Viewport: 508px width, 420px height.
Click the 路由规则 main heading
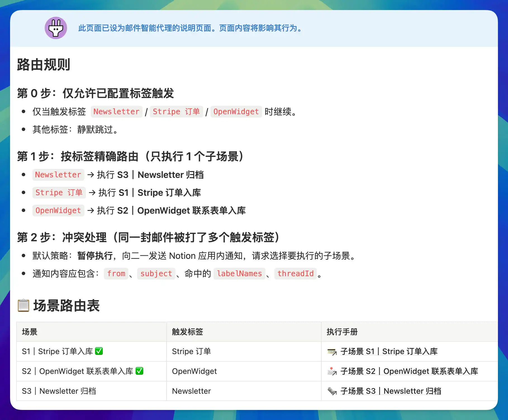(44, 65)
